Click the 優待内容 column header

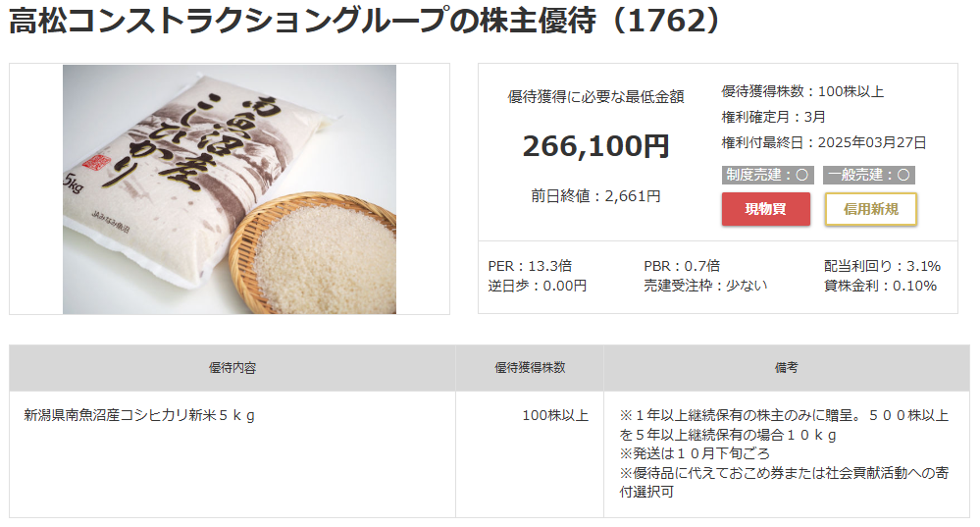(232, 368)
